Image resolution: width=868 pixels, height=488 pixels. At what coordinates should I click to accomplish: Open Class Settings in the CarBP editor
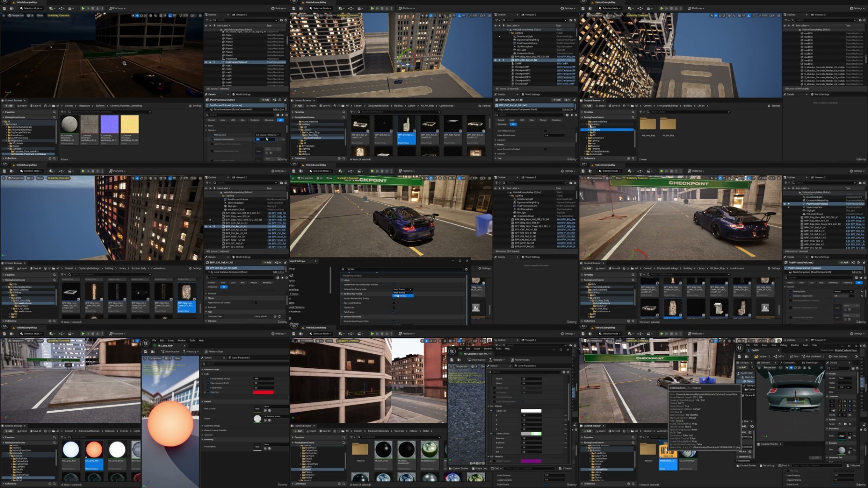[838, 356]
